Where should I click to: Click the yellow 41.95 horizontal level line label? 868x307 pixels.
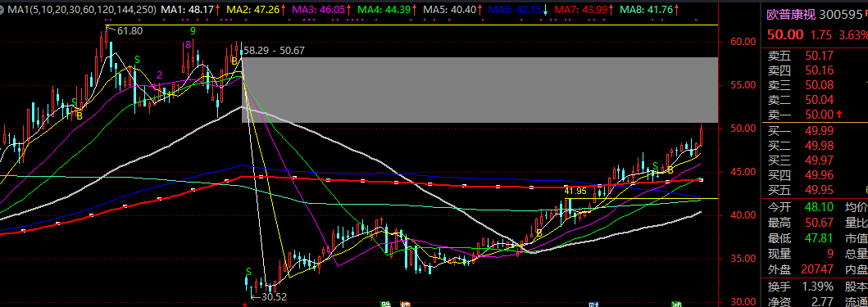pos(575,191)
